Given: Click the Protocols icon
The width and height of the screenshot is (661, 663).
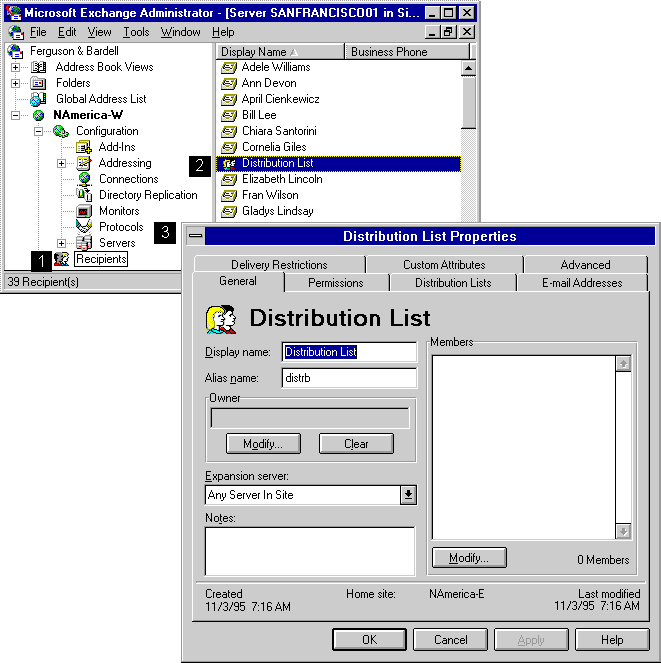Looking at the screenshot, I should point(84,227).
